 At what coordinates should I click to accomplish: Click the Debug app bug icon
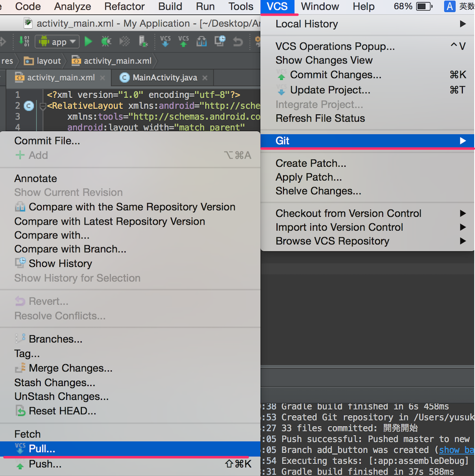pyautogui.click(x=106, y=41)
